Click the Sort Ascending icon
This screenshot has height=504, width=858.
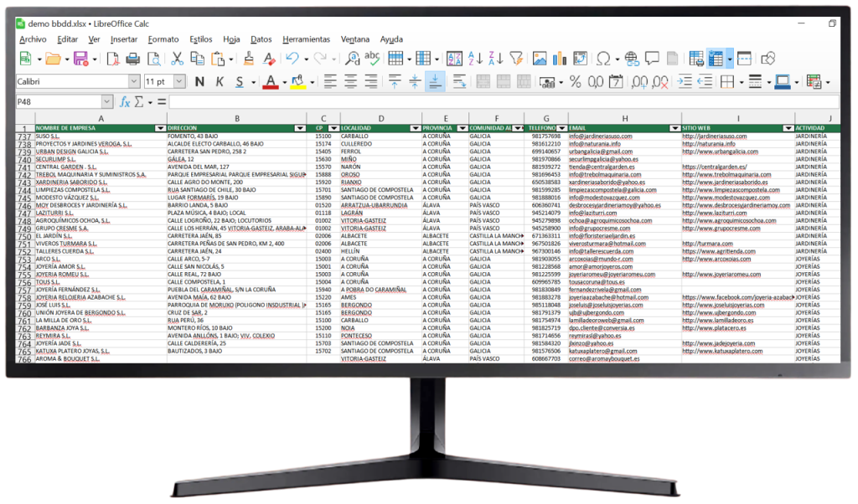tap(474, 59)
